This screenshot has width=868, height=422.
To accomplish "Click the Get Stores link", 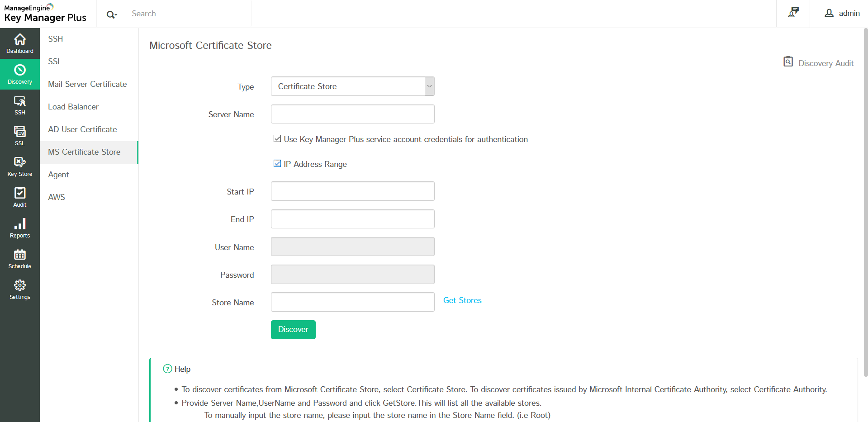I will (x=462, y=300).
